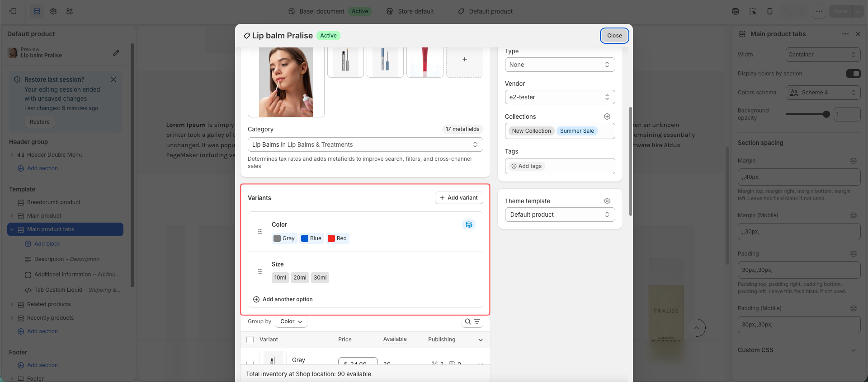Open Main product tabs three-dot menu

(845, 34)
